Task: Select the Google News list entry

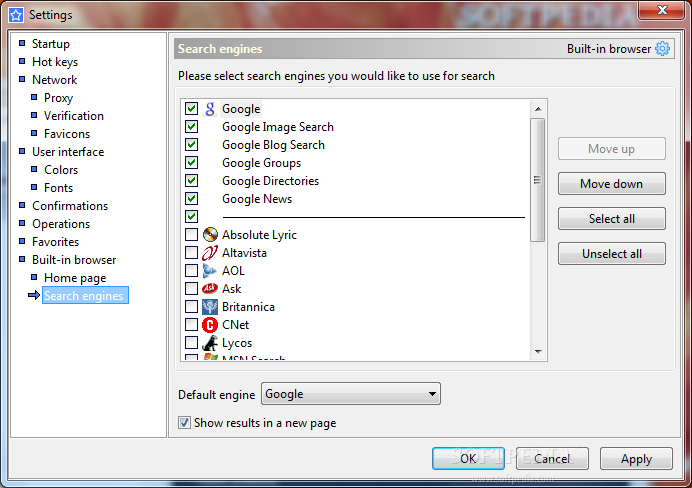Action: tap(257, 199)
